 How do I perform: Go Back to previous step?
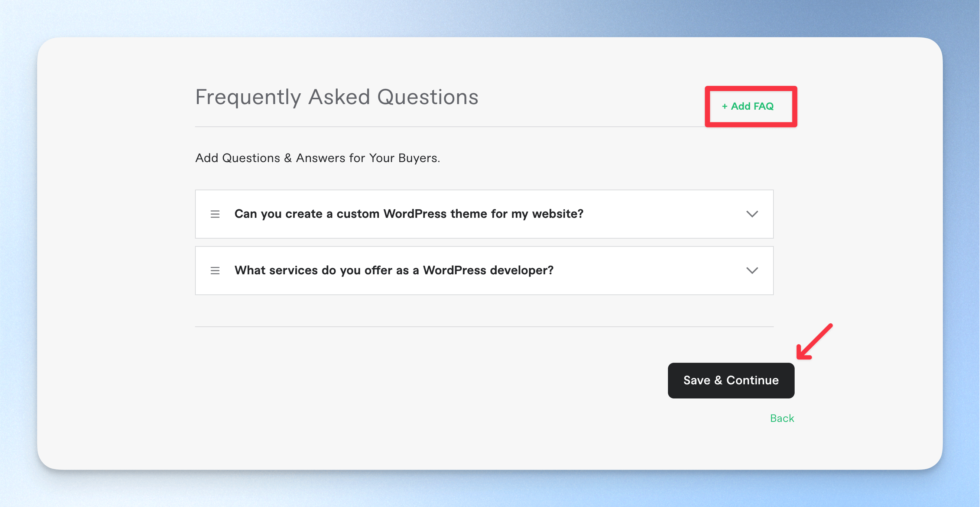tap(782, 418)
